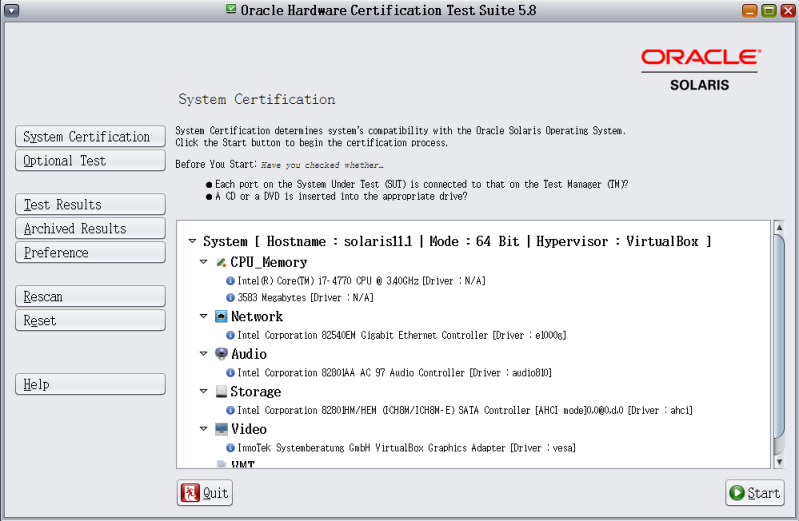Open the Help page
Image resolution: width=799 pixels, height=521 pixels.
90,384
